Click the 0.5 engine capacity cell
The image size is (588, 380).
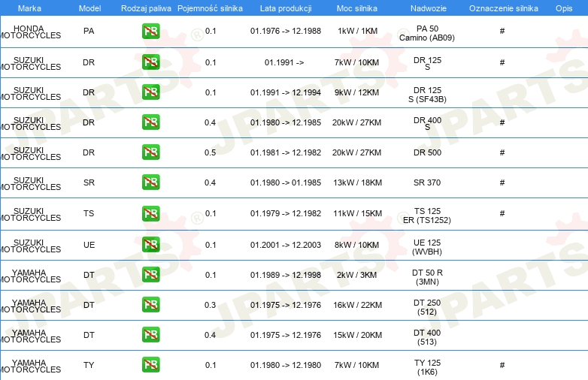pyautogui.click(x=210, y=152)
